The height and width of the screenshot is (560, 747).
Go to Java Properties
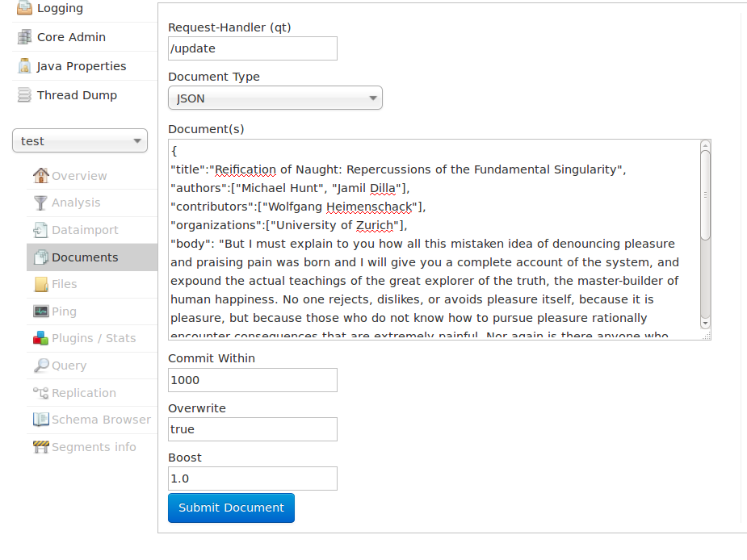point(82,66)
